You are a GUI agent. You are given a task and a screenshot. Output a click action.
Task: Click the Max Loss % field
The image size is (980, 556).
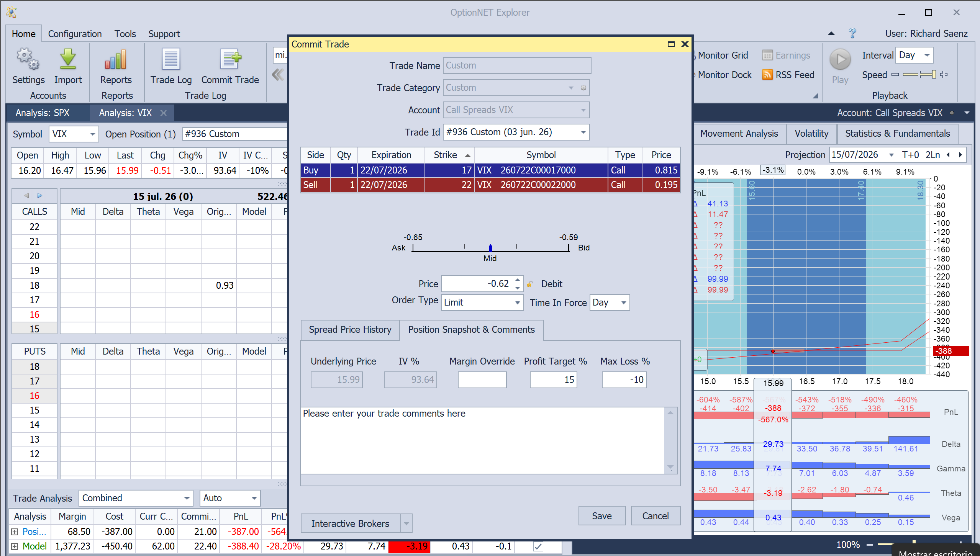[x=624, y=380]
